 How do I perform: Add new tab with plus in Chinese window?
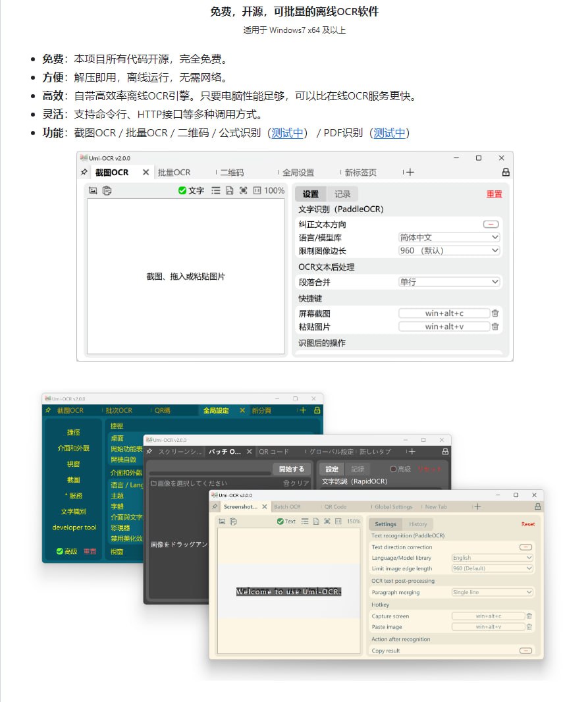click(410, 172)
